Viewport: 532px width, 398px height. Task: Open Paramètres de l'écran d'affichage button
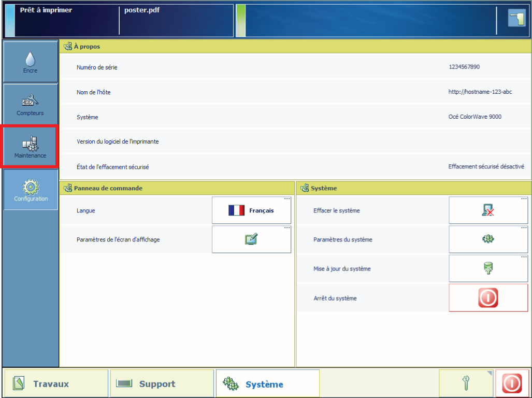pyautogui.click(x=251, y=239)
